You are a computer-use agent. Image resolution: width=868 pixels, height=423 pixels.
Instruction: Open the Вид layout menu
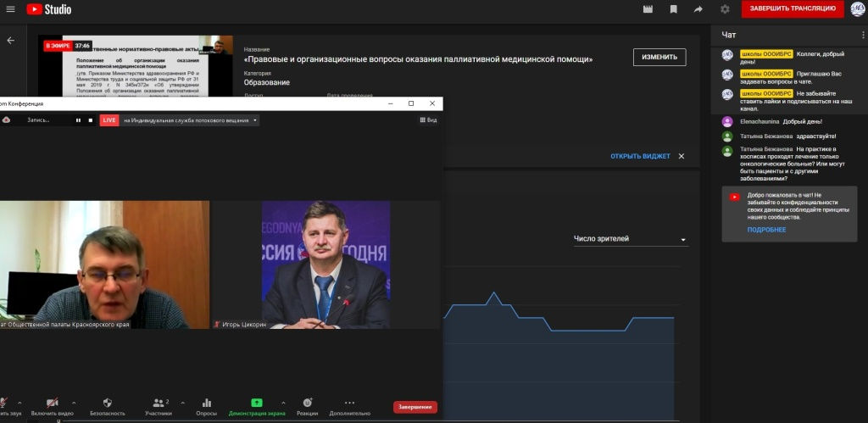coord(428,120)
